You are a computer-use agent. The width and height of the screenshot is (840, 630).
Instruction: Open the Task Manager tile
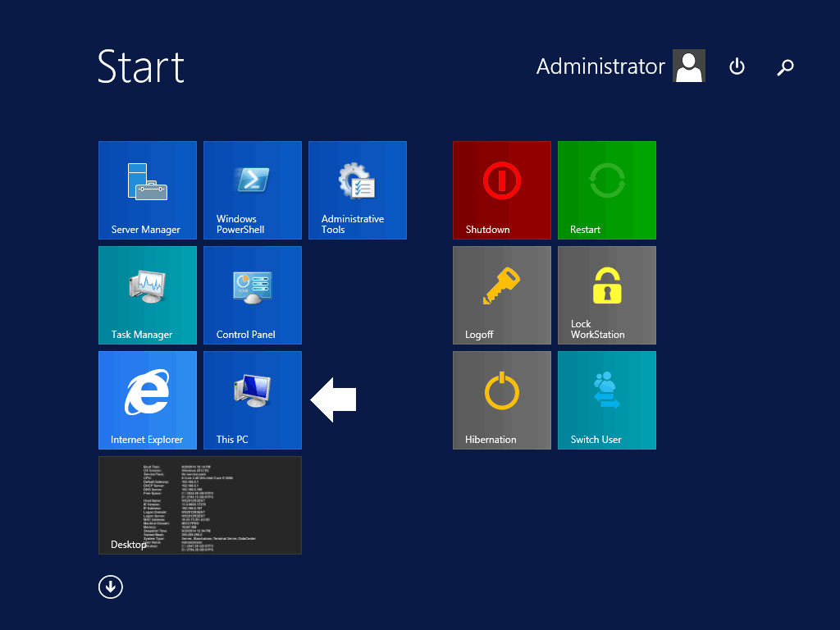tap(148, 295)
